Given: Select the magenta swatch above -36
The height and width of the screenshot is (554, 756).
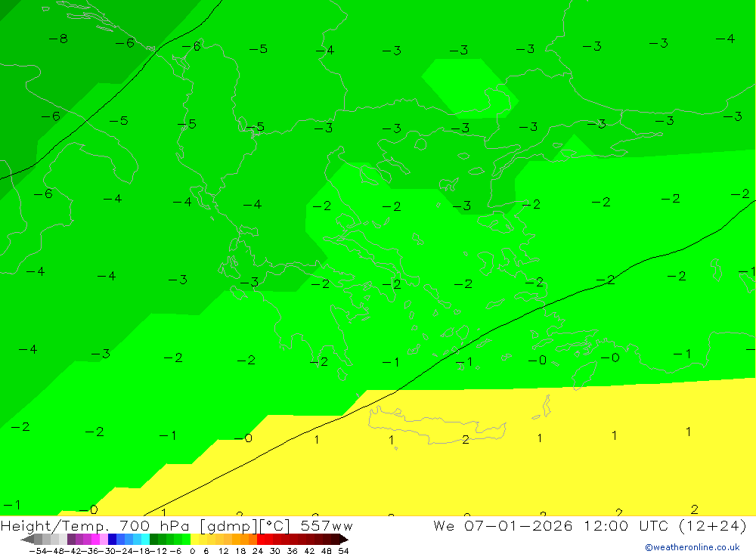Looking at the screenshot, I should tap(95, 540).
